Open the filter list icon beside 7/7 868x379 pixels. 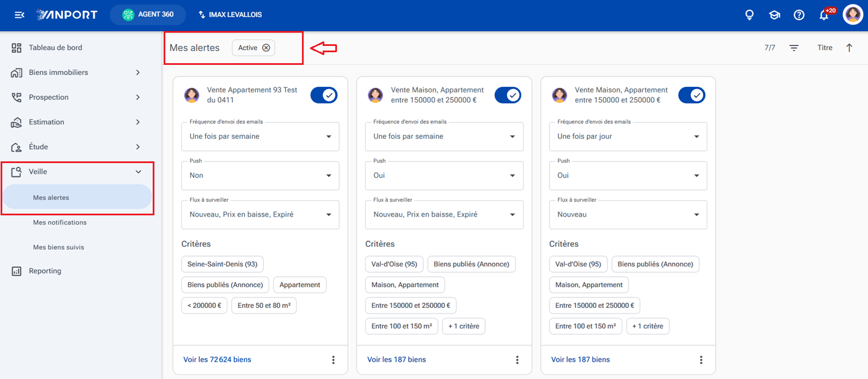[794, 48]
